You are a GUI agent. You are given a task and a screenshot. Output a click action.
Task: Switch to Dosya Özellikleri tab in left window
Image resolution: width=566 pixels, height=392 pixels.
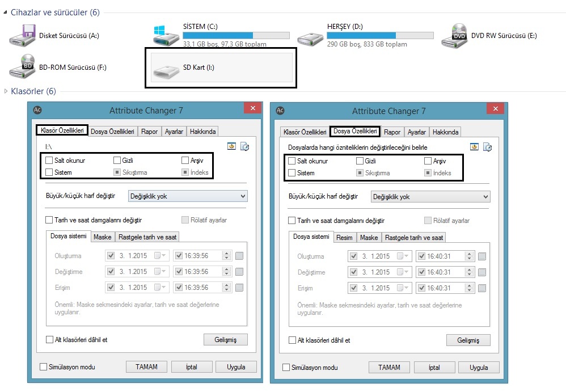click(x=112, y=132)
